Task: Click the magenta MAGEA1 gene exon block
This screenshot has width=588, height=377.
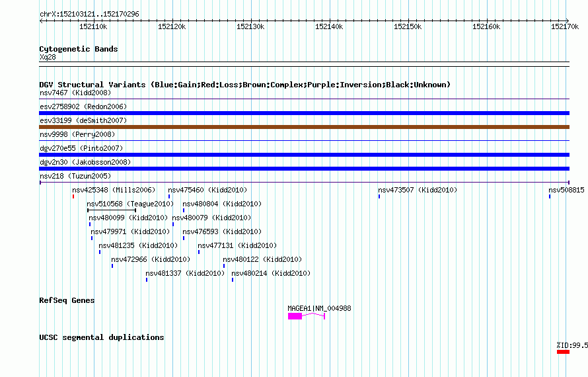Action: (x=295, y=316)
